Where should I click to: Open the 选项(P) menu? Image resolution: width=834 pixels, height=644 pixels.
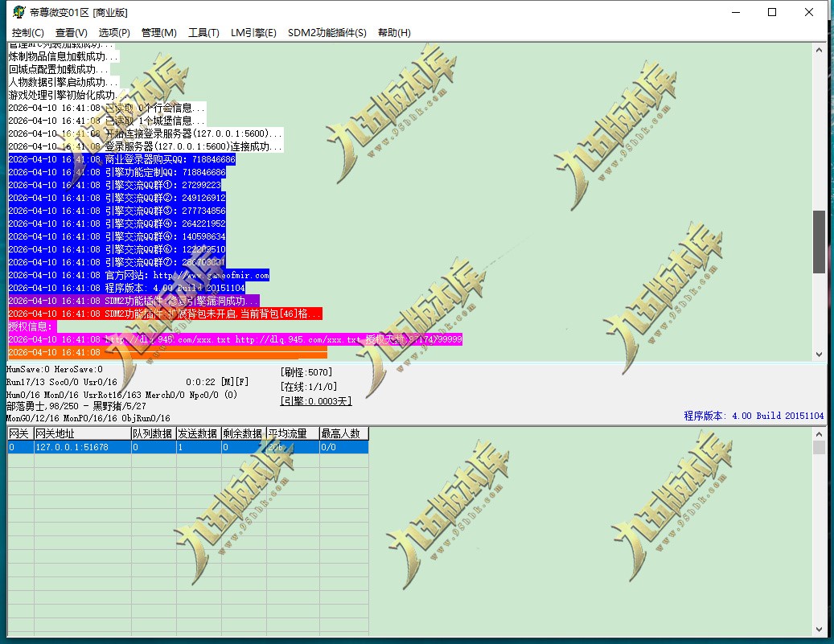[x=114, y=33]
